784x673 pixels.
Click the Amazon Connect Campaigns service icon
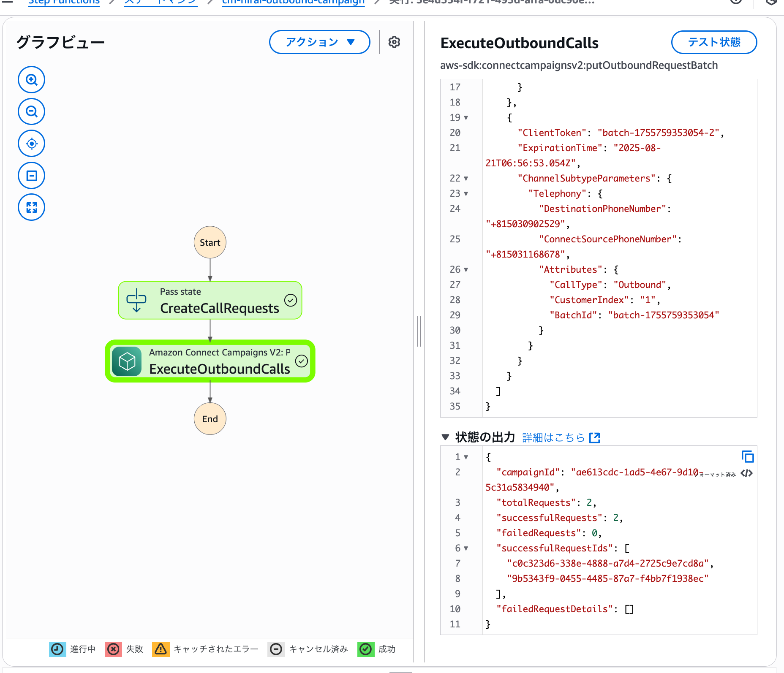127,361
